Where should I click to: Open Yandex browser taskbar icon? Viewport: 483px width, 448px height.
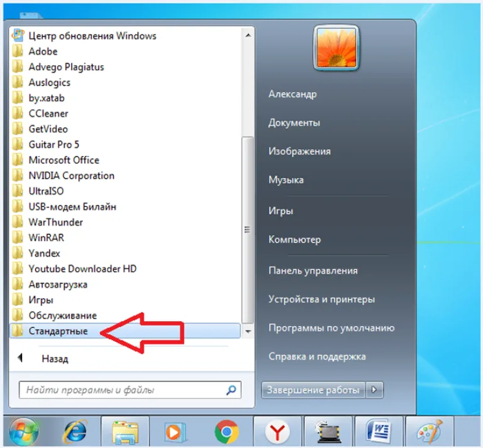click(x=277, y=432)
